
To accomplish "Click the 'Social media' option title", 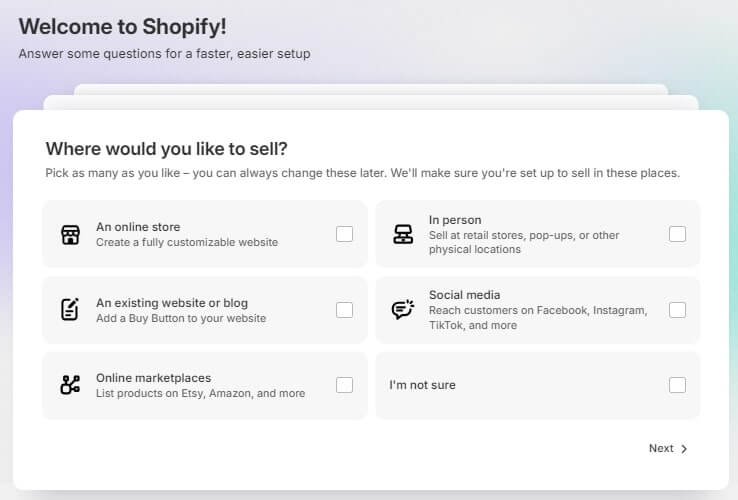I will click(464, 295).
